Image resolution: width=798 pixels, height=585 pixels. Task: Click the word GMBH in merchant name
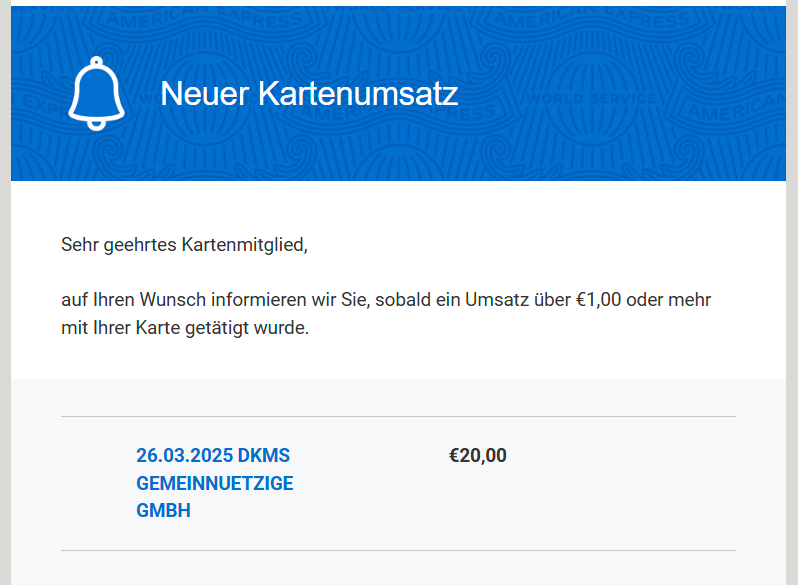pos(163,511)
